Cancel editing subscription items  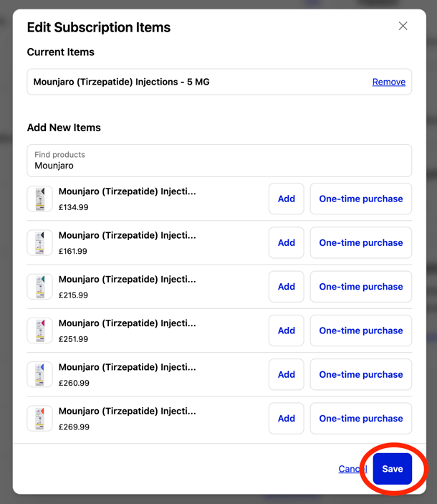point(351,469)
